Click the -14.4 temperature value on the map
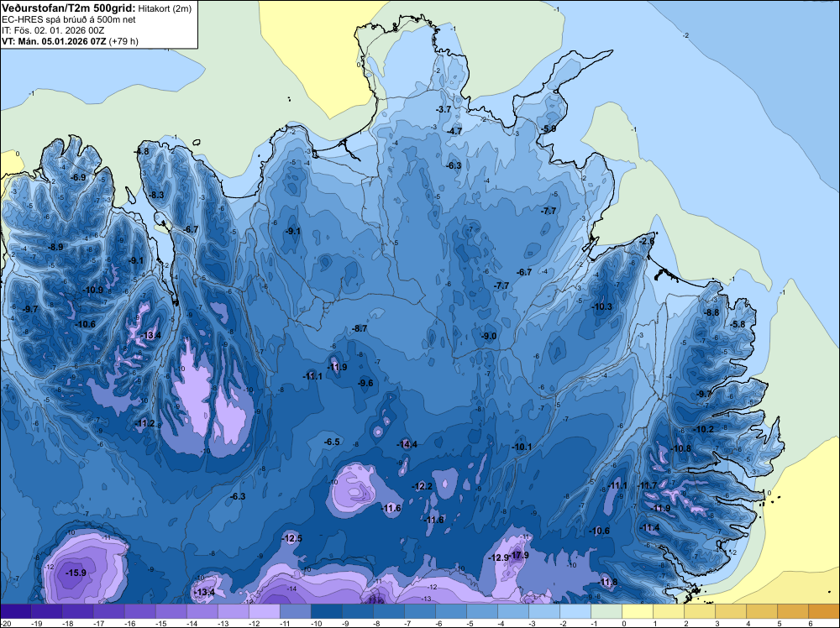This screenshot has width=840, height=628. [x=407, y=444]
